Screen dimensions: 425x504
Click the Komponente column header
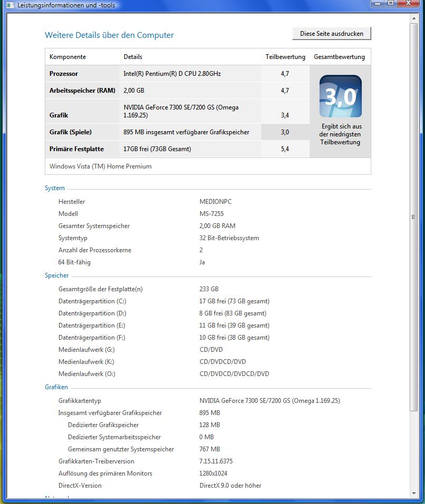67,57
